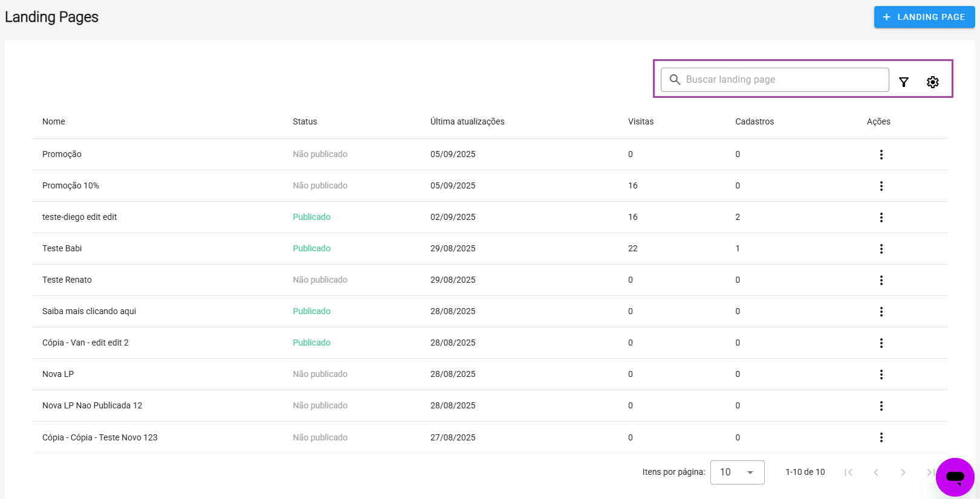This screenshot has height=499, width=980.
Task: Click the filter funnel icon
Action: pyautogui.click(x=903, y=82)
